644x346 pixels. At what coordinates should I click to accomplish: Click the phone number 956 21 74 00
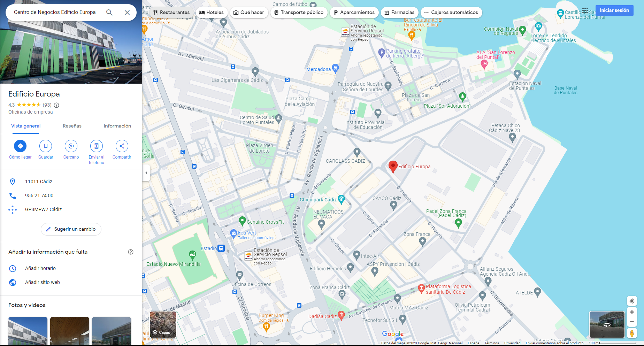coord(71,195)
